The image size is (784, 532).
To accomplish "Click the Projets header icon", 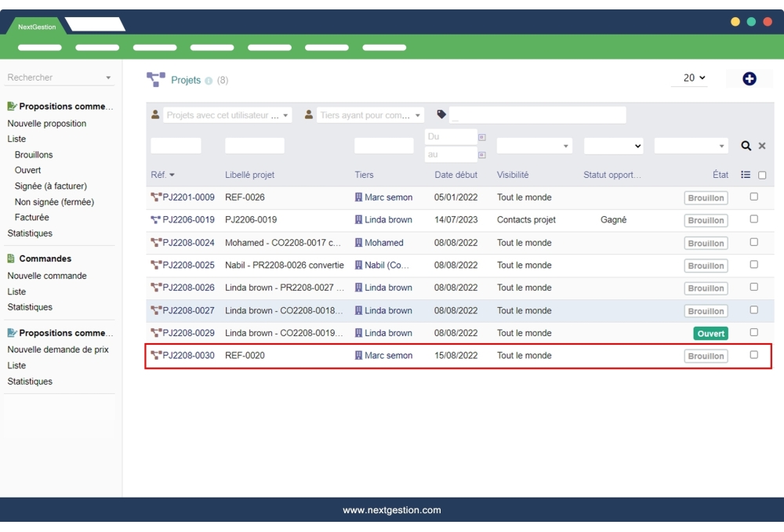I will (x=155, y=78).
